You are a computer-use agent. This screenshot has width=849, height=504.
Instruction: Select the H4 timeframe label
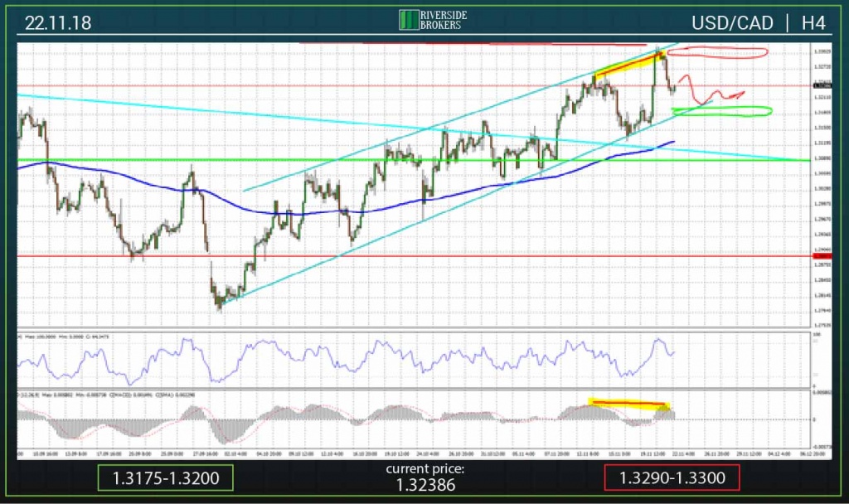(x=813, y=22)
